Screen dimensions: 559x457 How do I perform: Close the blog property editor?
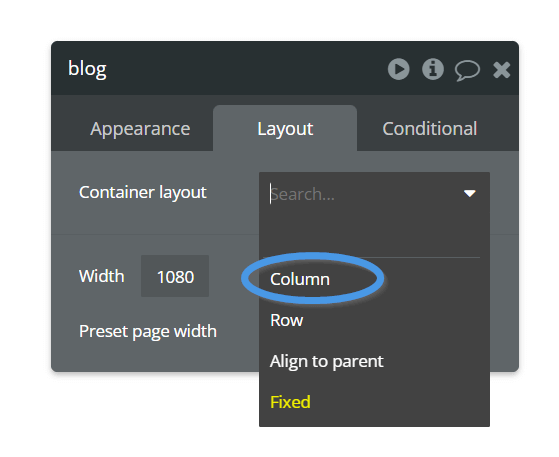tap(501, 70)
